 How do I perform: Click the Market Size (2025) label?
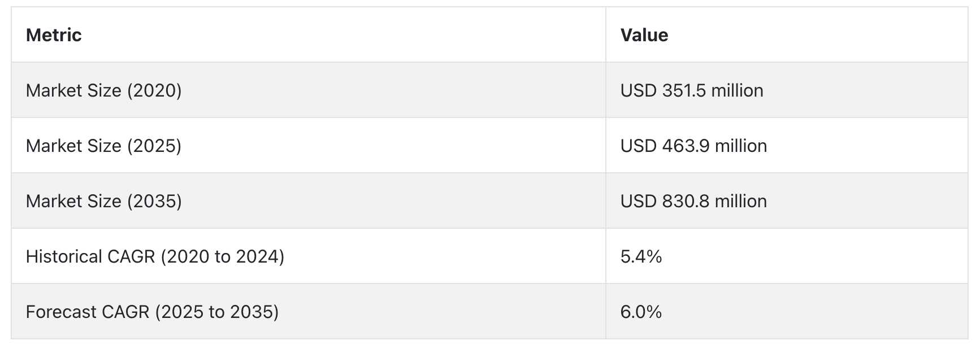[103, 146]
